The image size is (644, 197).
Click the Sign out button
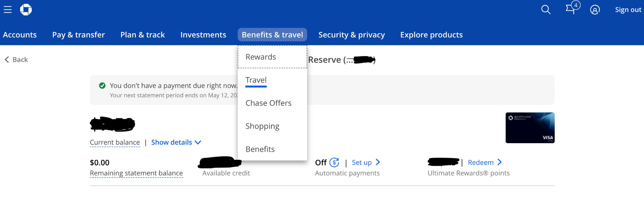pyautogui.click(x=628, y=10)
